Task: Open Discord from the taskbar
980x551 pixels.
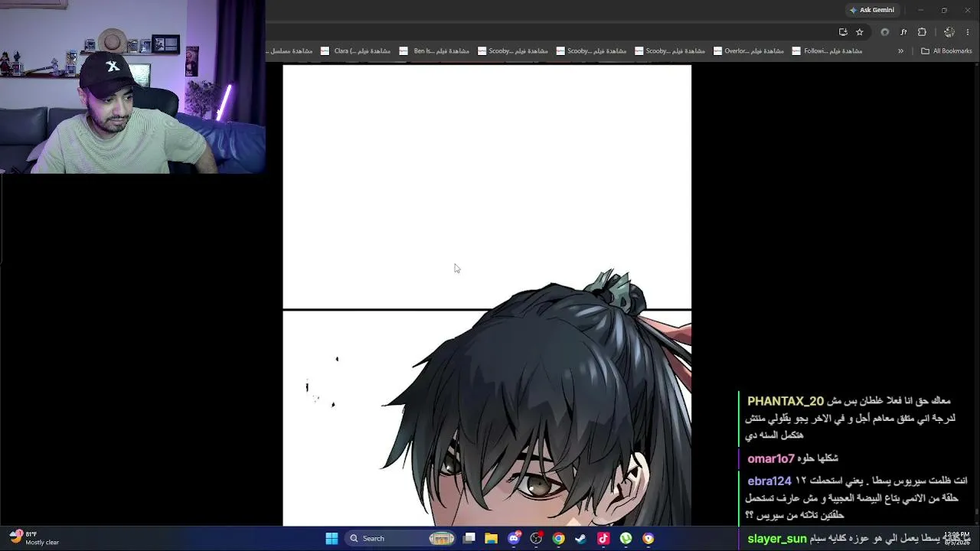Action: [x=514, y=539]
